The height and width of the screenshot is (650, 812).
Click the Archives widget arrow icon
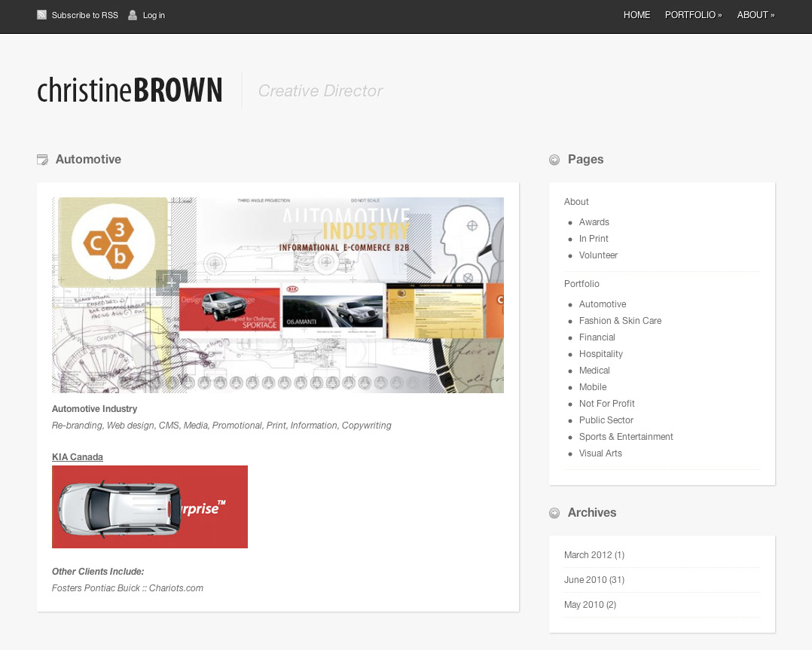point(554,513)
